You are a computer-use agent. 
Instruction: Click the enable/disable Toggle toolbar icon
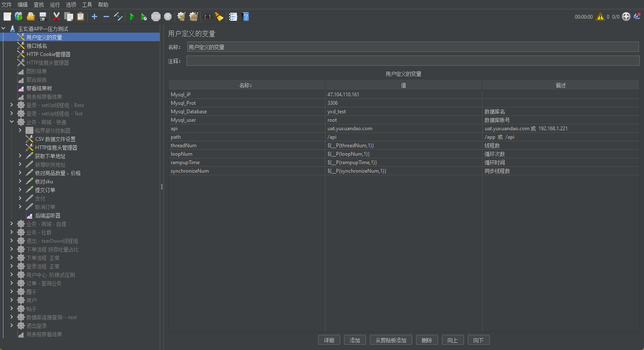118,17
